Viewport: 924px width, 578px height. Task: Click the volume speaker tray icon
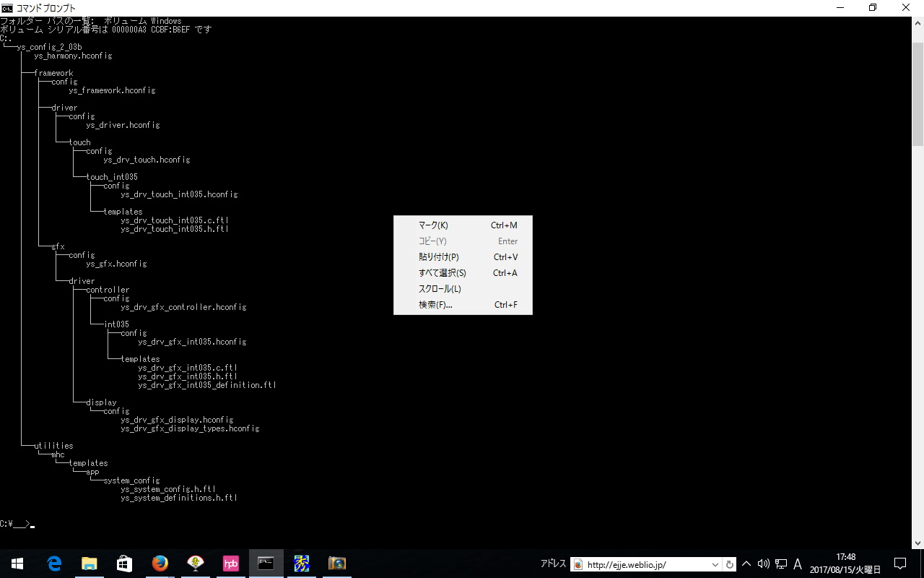click(x=763, y=564)
